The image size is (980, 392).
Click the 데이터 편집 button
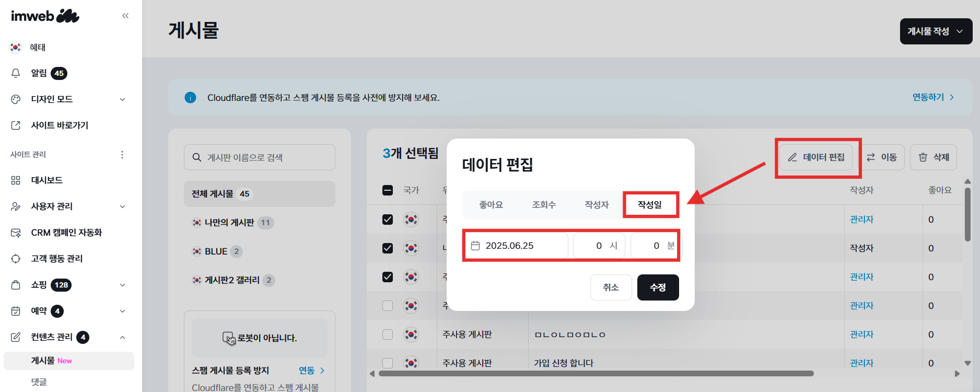(x=816, y=157)
